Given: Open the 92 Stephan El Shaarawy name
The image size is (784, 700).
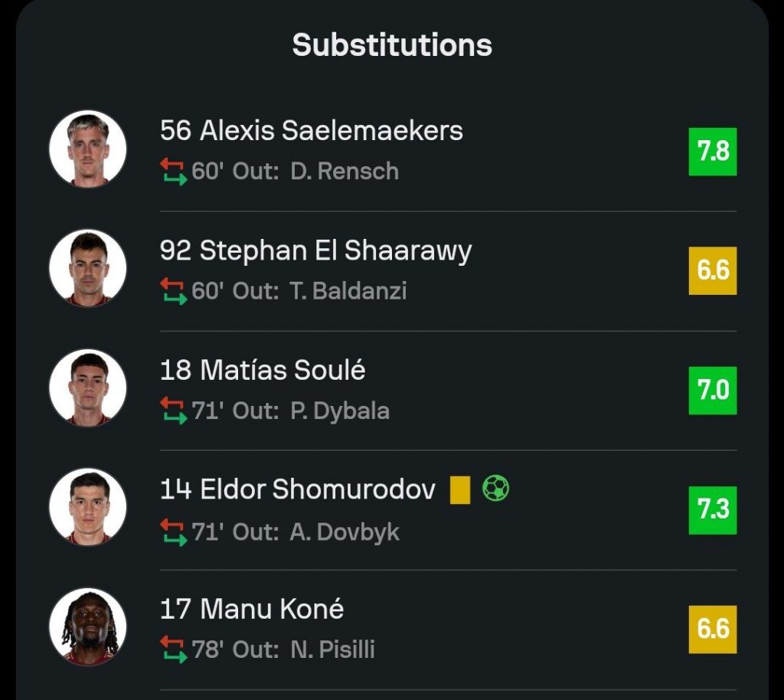Looking at the screenshot, I should pos(315,250).
